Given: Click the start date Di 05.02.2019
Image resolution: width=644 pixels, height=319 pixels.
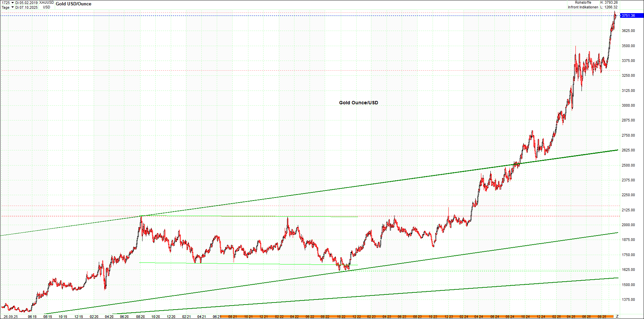Looking at the screenshot, I should [26, 2].
